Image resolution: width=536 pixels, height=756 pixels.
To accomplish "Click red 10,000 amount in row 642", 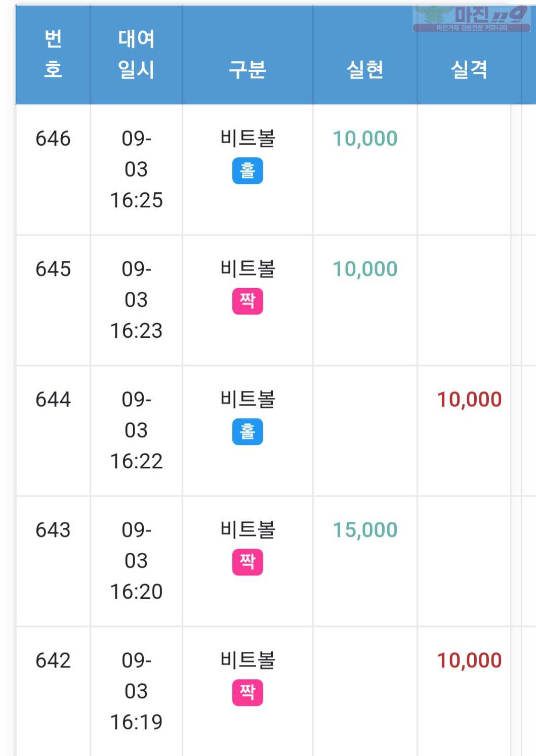I will pos(469,660).
